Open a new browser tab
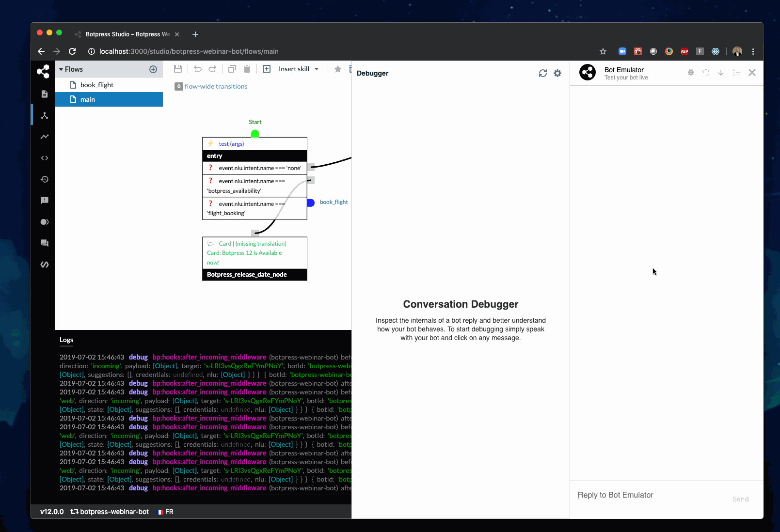 (x=195, y=34)
